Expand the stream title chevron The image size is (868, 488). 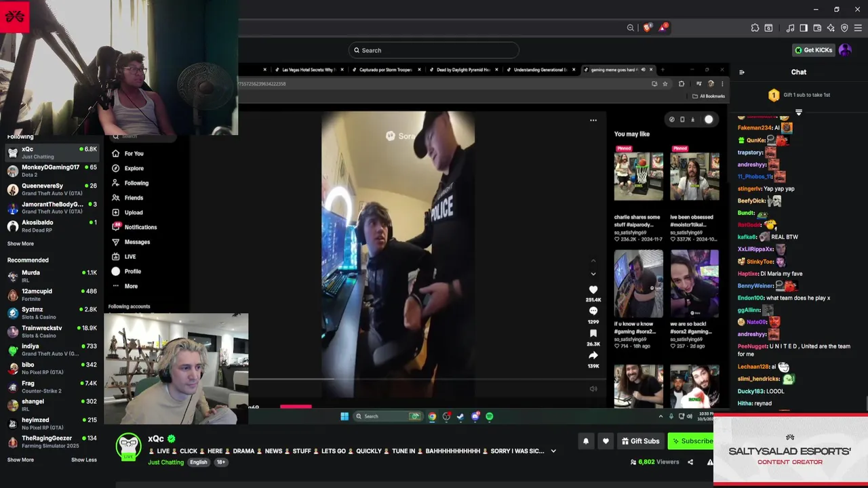pos(553,451)
